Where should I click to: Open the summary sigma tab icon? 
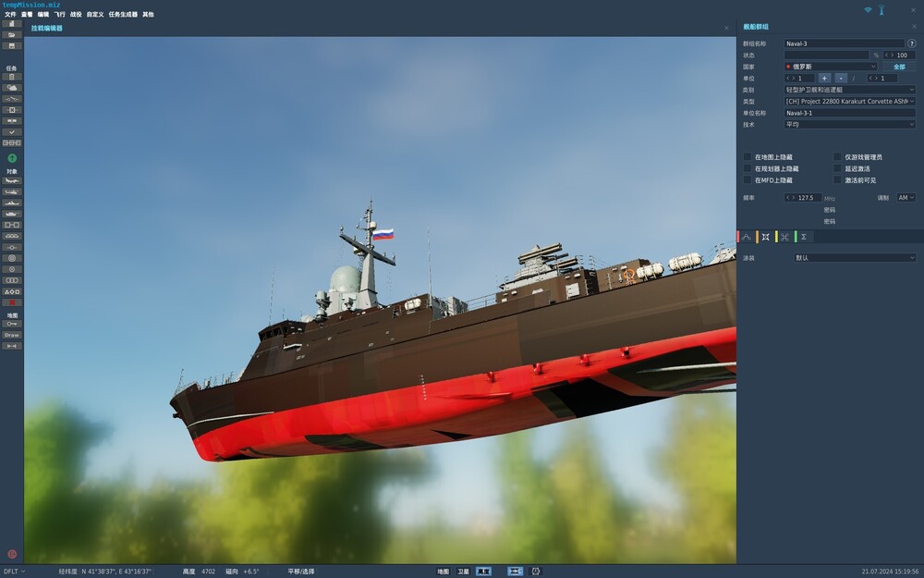point(804,237)
